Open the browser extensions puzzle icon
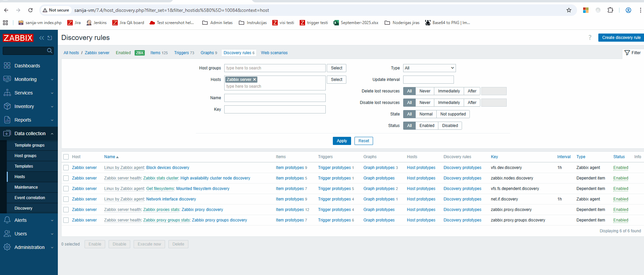The image size is (644, 275). tap(610, 10)
